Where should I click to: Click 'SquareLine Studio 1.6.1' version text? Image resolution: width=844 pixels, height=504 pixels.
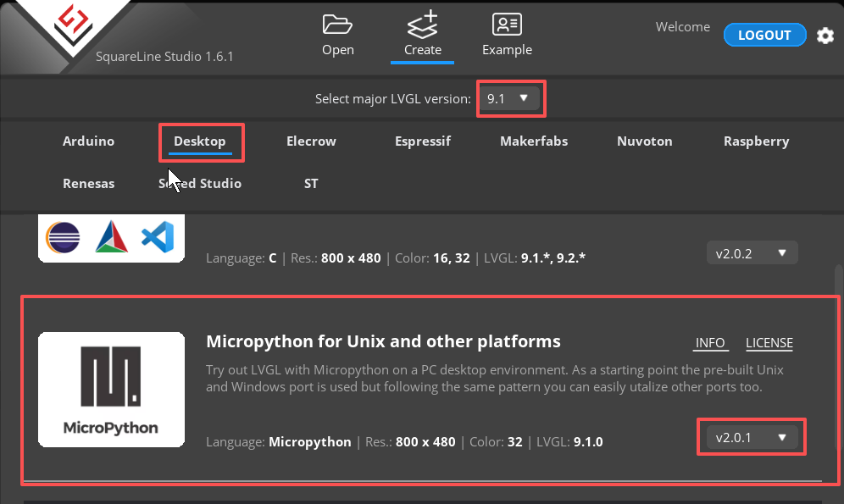tap(164, 57)
